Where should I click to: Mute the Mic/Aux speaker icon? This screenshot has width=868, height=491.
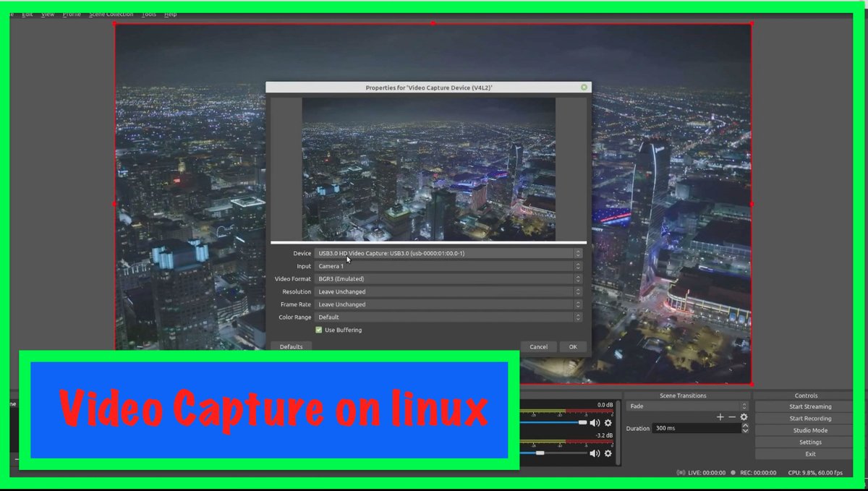[x=594, y=453]
